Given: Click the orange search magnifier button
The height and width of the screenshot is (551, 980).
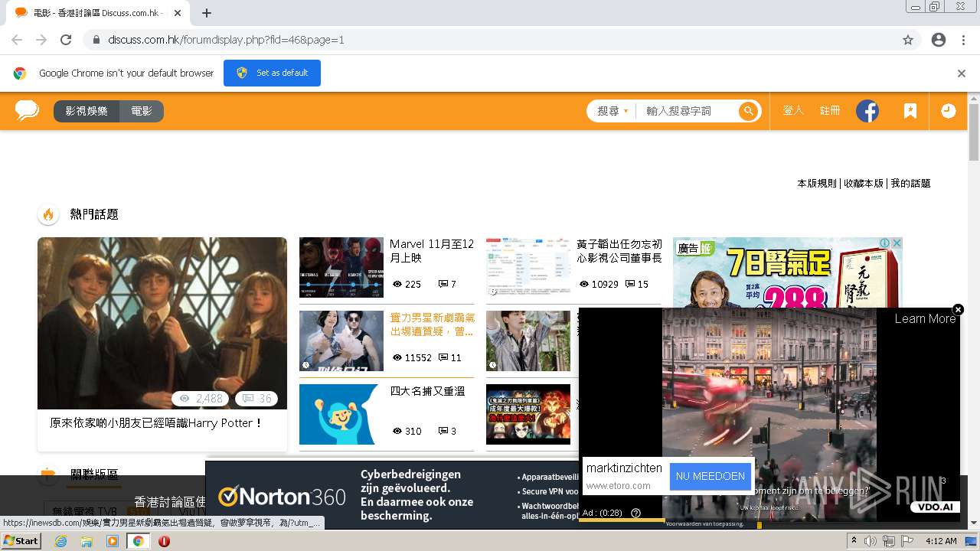Looking at the screenshot, I should (748, 111).
